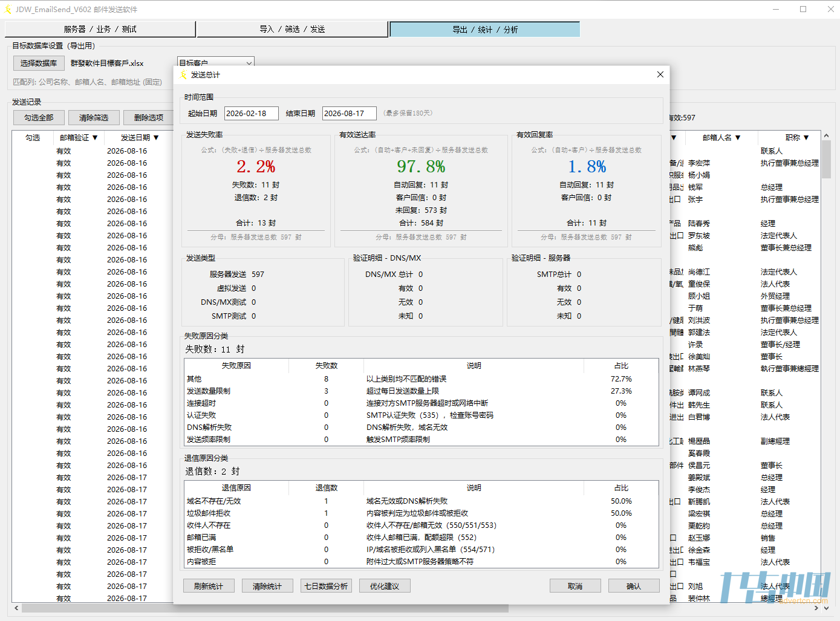The image size is (840, 621).
Task: Click the 结束日期 date field
Action: coord(350,113)
